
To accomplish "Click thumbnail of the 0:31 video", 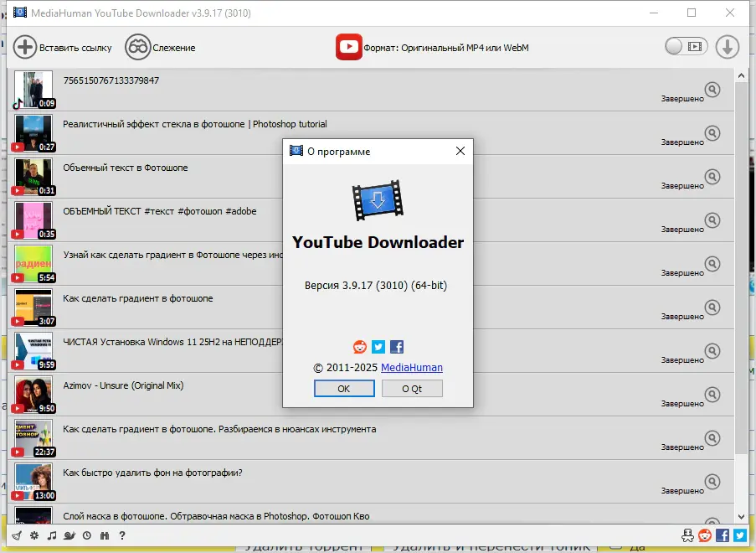I will pyautogui.click(x=33, y=177).
